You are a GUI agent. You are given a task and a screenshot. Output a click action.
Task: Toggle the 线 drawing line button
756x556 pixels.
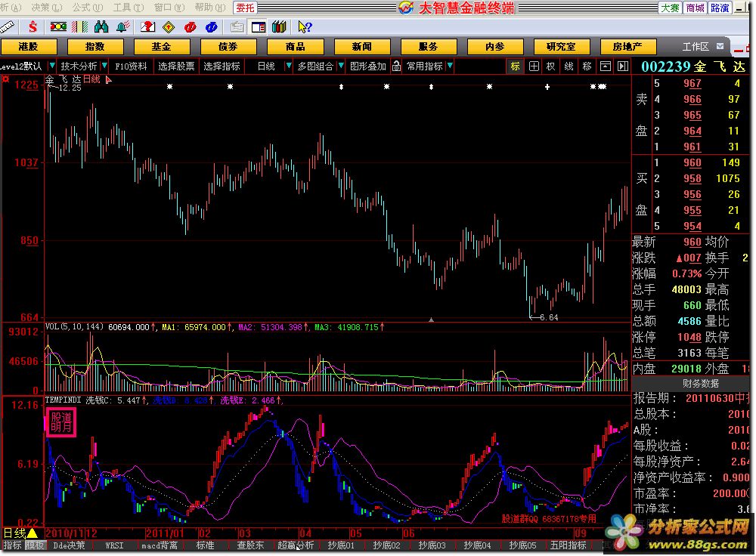pyautogui.click(x=569, y=66)
